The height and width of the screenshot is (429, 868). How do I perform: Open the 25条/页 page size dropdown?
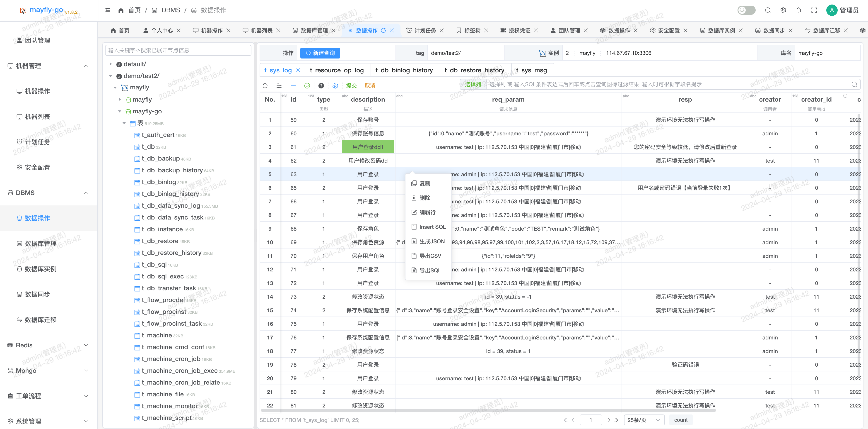pyautogui.click(x=644, y=420)
